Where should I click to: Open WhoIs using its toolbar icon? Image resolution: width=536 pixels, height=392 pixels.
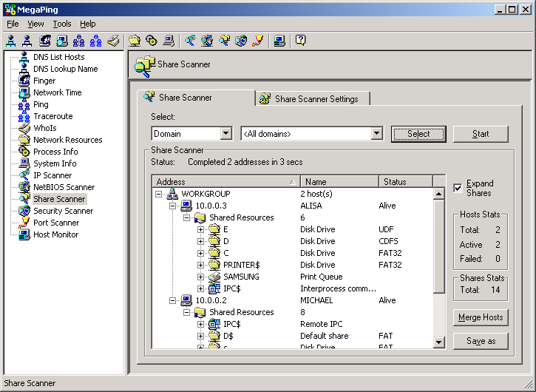113,41
